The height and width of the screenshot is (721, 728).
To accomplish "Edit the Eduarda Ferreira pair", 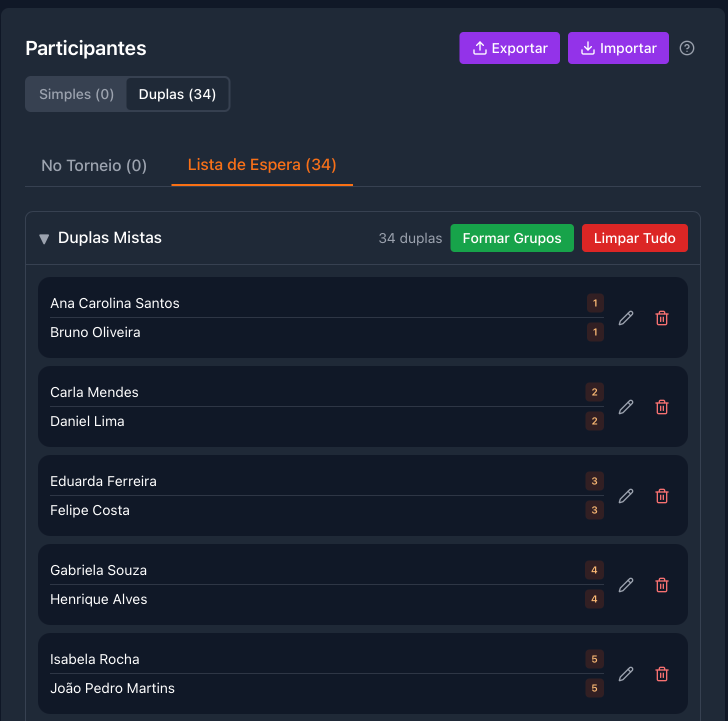I will (625, 495).
